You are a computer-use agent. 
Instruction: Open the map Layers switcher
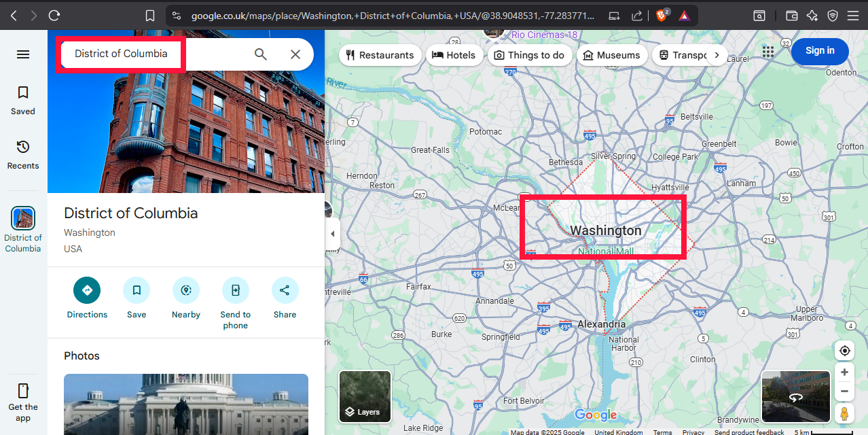pos(365,396)
